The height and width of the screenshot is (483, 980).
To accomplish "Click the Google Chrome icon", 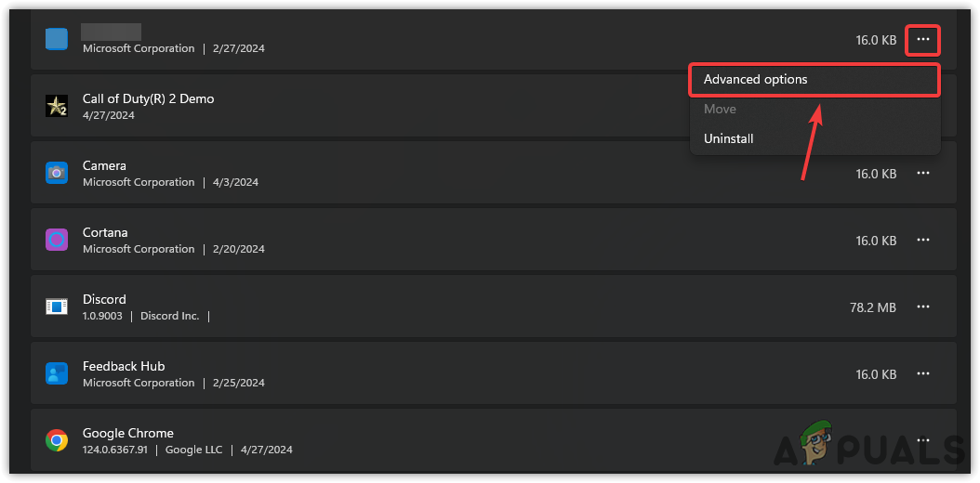I will click(57, 440).
